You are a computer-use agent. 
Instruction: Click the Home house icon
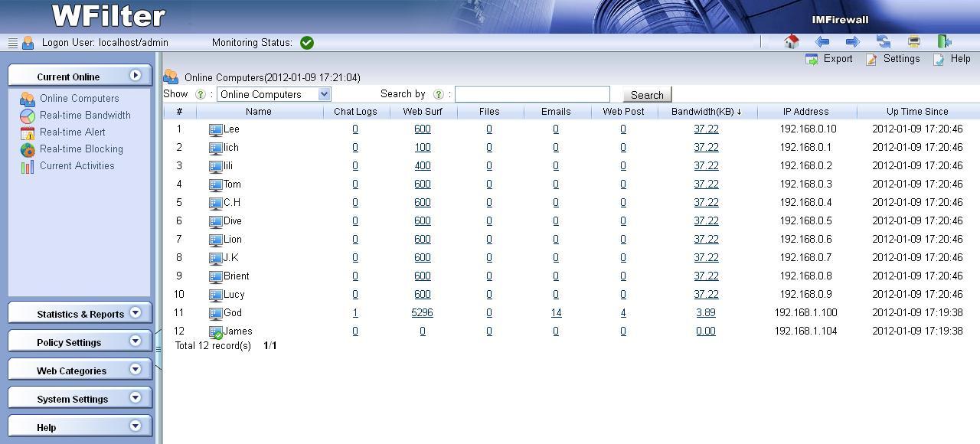(792, 41)
